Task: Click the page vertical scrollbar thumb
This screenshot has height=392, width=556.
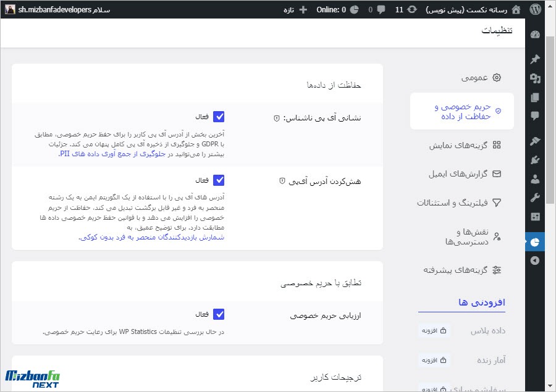Action: click(x=550, y=120)
